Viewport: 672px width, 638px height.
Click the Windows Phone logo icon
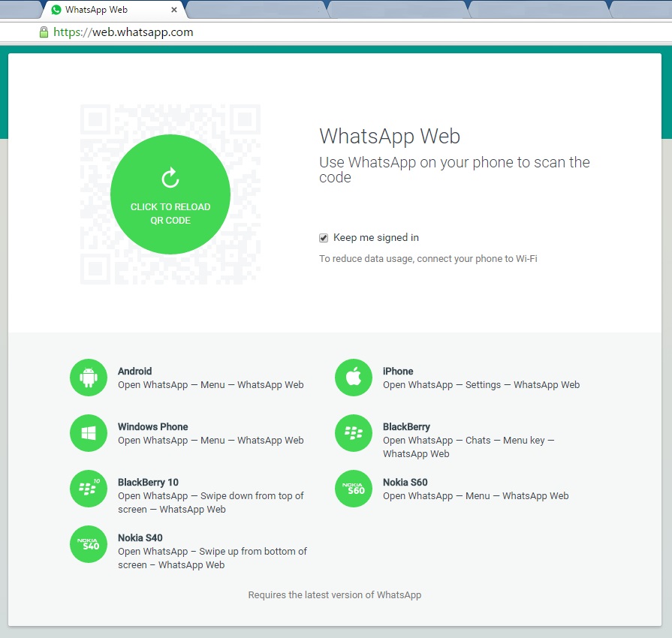coord(89,433)
